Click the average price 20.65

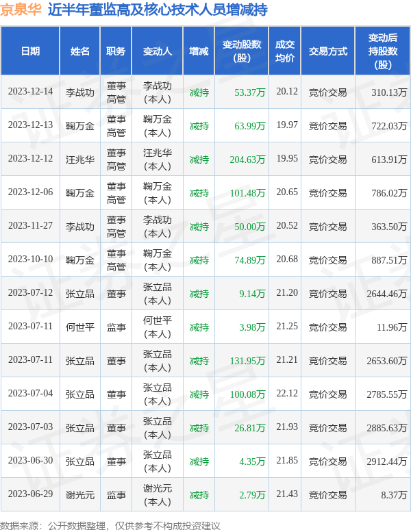coord(287,192)
